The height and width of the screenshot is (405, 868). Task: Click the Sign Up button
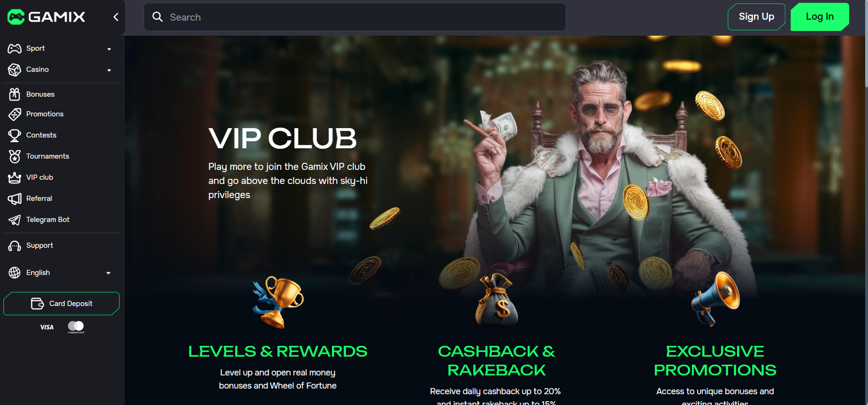click(756, 17)
